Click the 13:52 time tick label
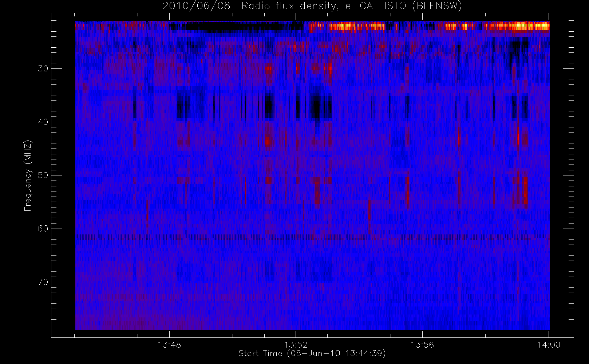 [x=296, y=345]
